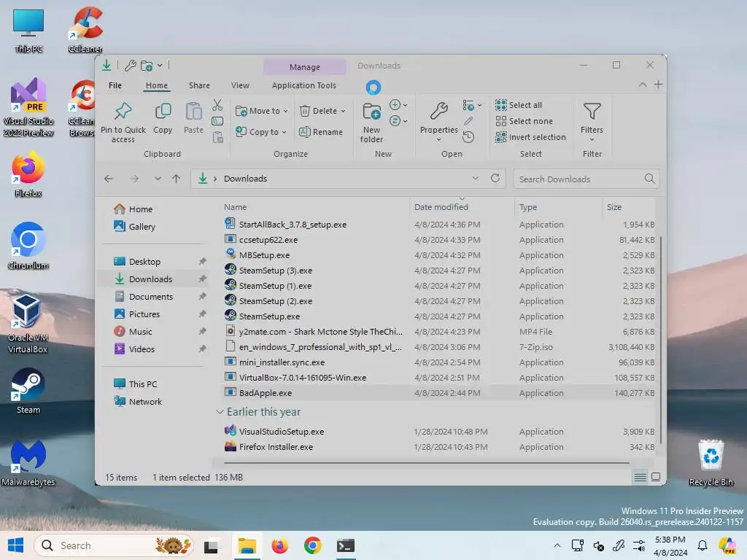Click the taskbar Search box
Screen dimensions: 747x560
point(113,545)
